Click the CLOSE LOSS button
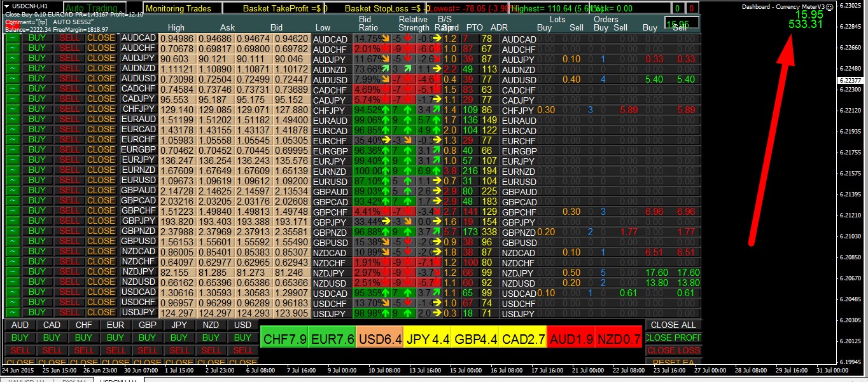Viewport: 868px width, 382px height. (x=673, y=350)
